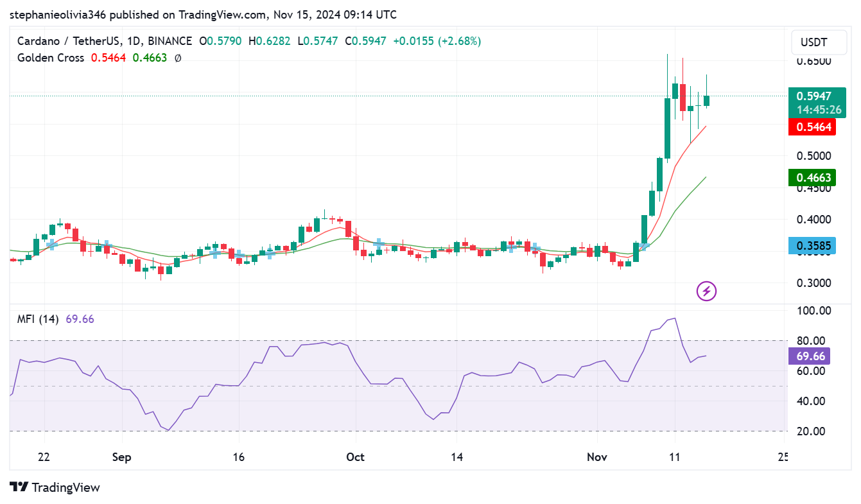Click the green 0.4663 value beside Golden Cross
The height and width of the screenshot is (504, 861).
pos(150,58)
